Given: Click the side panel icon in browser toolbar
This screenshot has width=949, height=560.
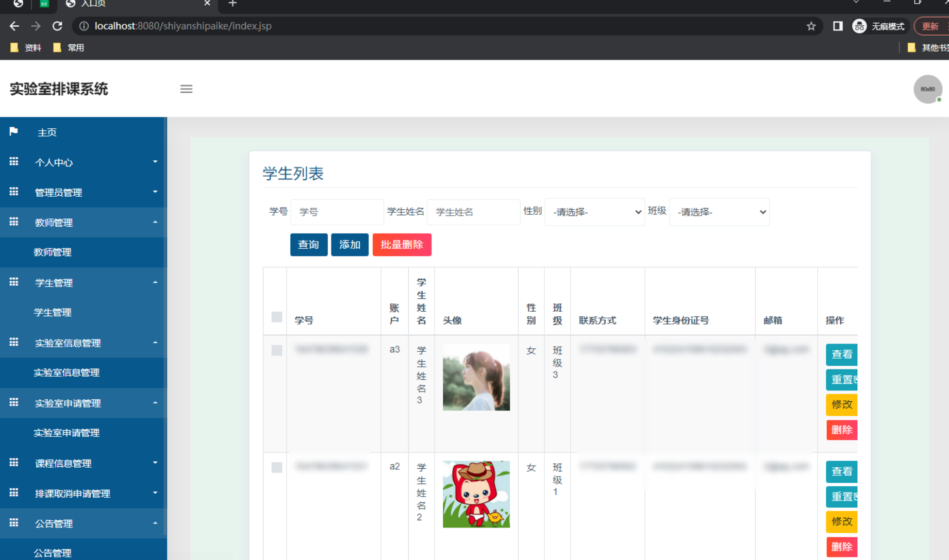Looking at the screenshot, I should point(838,26).
